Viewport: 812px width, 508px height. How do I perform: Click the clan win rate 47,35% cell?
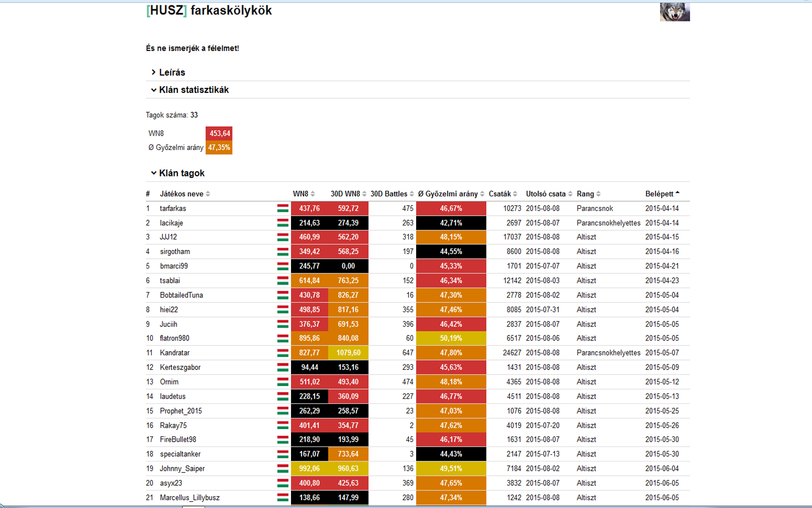(x=219, y=148)
